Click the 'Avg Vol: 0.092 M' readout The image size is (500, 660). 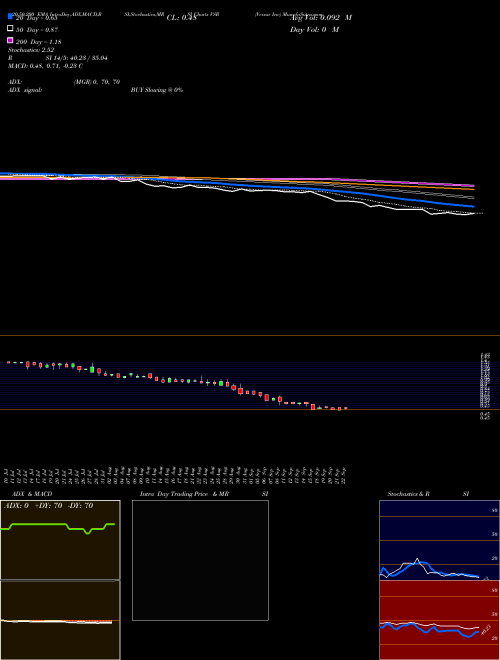321,18
